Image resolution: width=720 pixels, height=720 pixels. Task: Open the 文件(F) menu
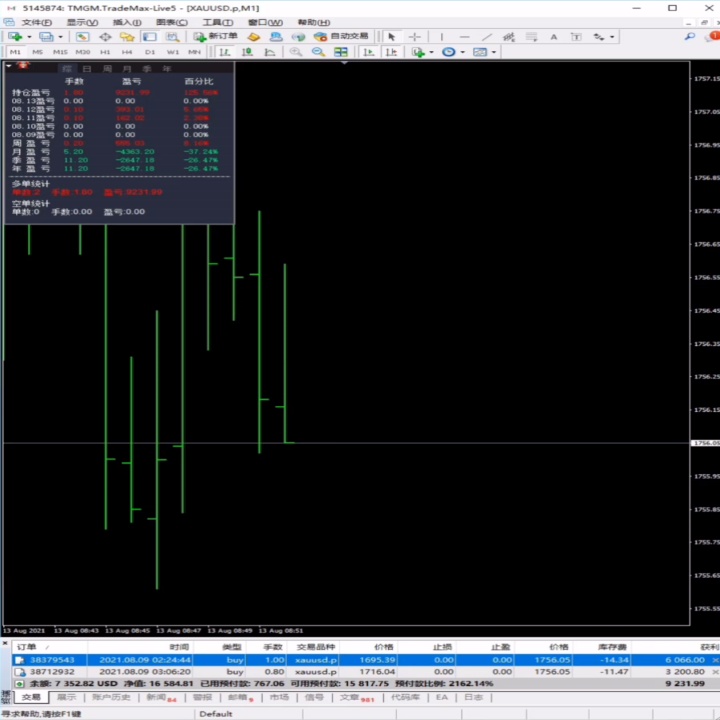[37, 22]
